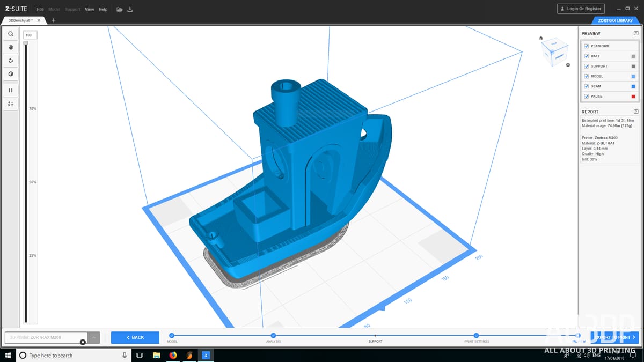The width and height of the screenshot is (644, 362).
Task: Click the Support dark gray color swatch
Action: click(x=633, y=67)
